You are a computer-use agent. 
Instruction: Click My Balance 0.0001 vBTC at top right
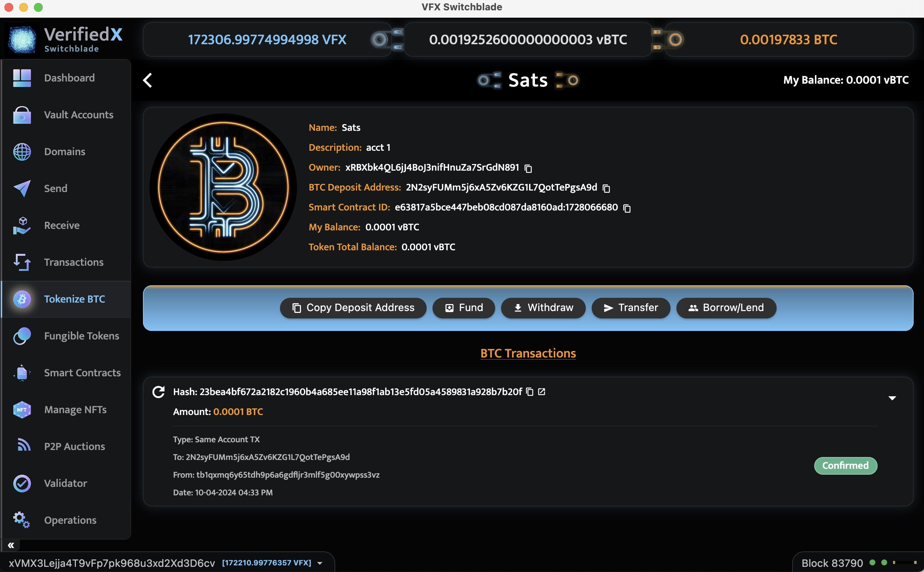[x=846, y=80]
